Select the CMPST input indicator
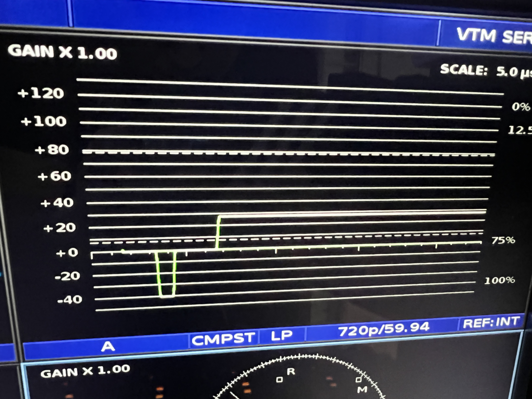 [x=224, y=338]
